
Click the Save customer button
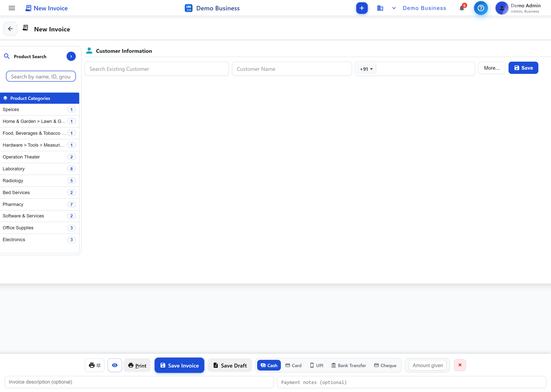pos(523,68)
